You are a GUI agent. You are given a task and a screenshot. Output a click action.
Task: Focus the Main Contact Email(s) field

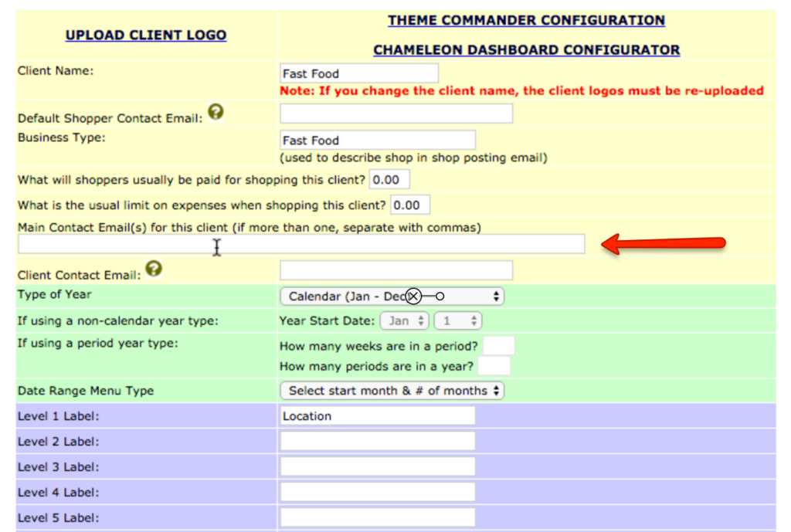tap(302, 244)
